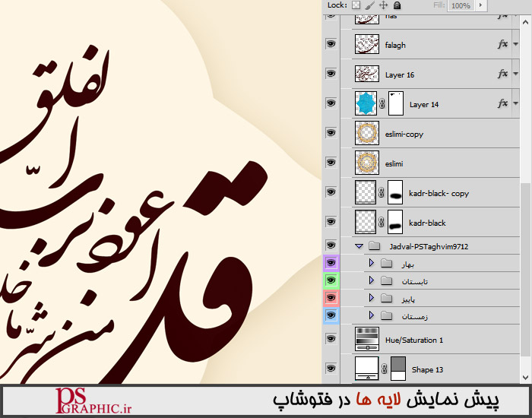
Task: Click the lock all padlock icon
Action: [x=397, y=5]
